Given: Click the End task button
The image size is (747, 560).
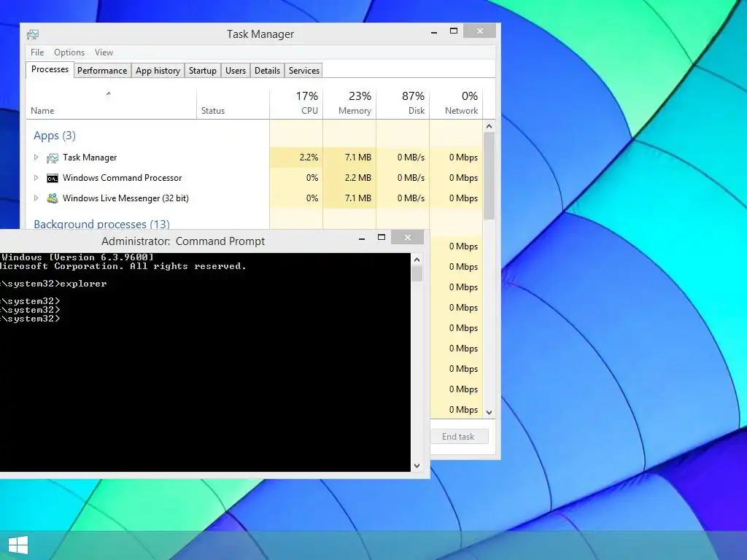Looking at the screenshot, I should (x=458, y=437).
